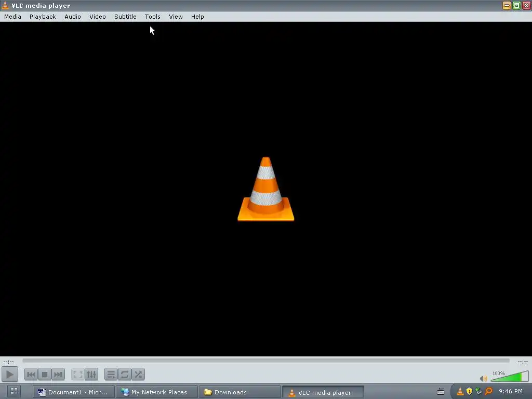Click VLC media player taskbar button

[323, 393]
